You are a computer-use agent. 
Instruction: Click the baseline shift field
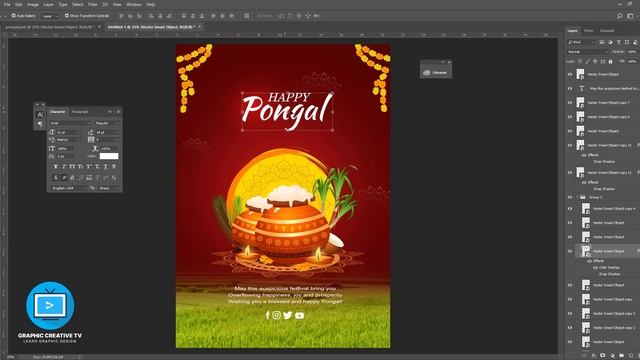click(65, 156)
